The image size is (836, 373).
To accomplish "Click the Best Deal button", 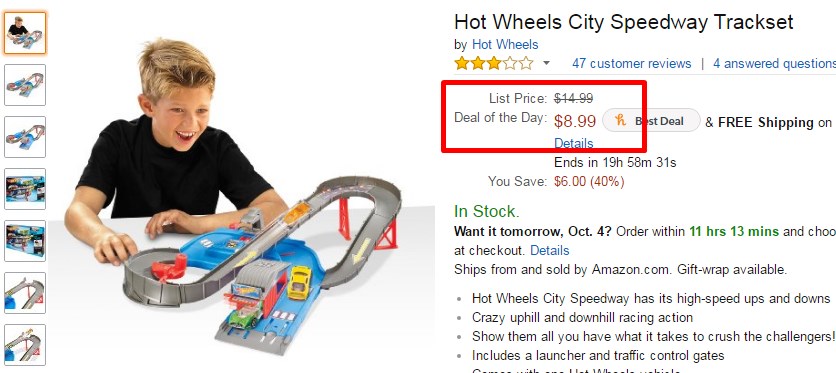I will [x=651, y=120].
